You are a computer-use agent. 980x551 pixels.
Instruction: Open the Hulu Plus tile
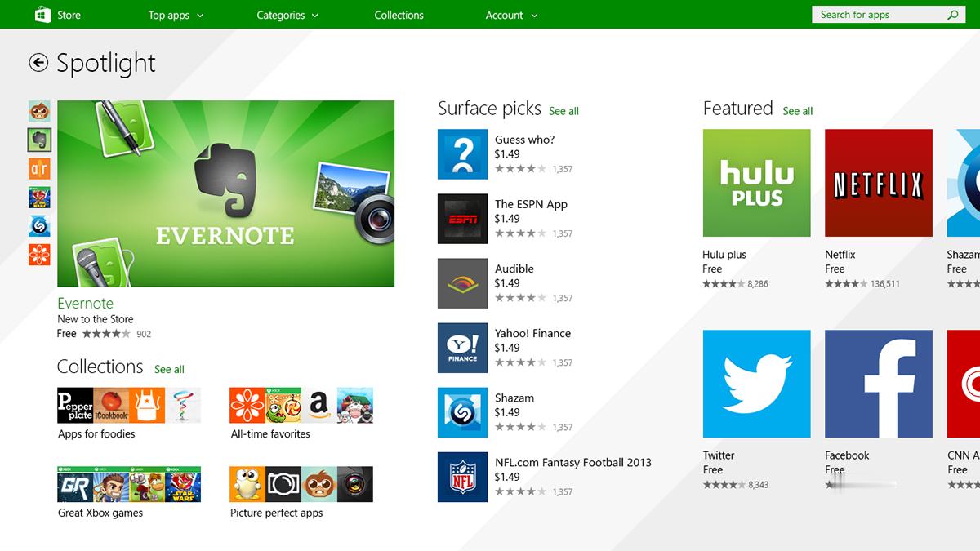756,183
